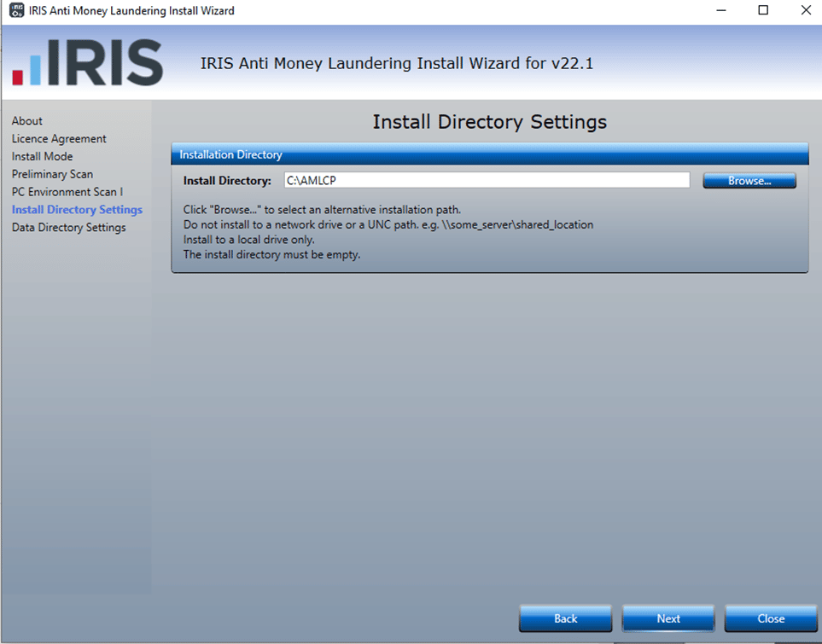Screen dimensions: 822x644
Task: Click the Installation Directory panel header
Action: pos(490,154)
